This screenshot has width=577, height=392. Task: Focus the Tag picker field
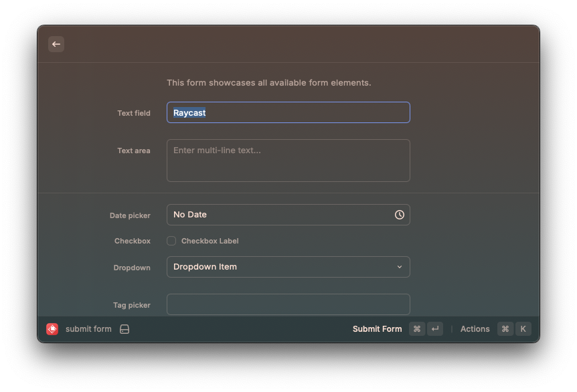(x=288, y=304)
